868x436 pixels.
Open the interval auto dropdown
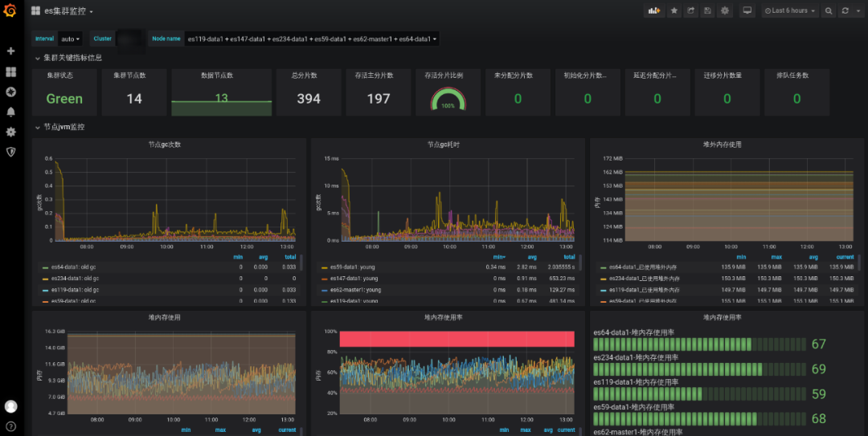(71, 39)
